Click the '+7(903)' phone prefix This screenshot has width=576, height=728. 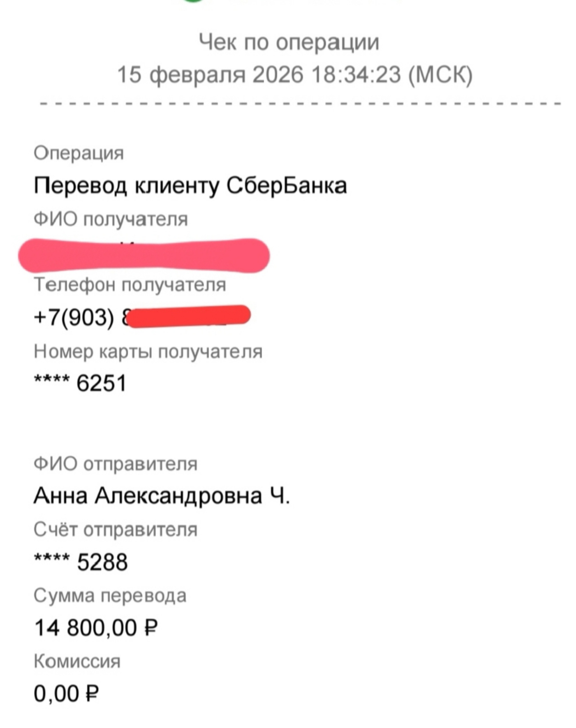click(x=74, y=317)
